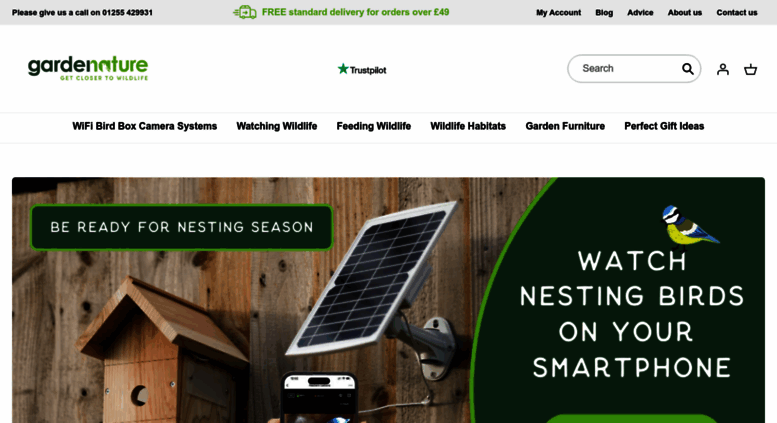Visit the Blog link
Screen dimensions: 777x423
coord(604,12)
